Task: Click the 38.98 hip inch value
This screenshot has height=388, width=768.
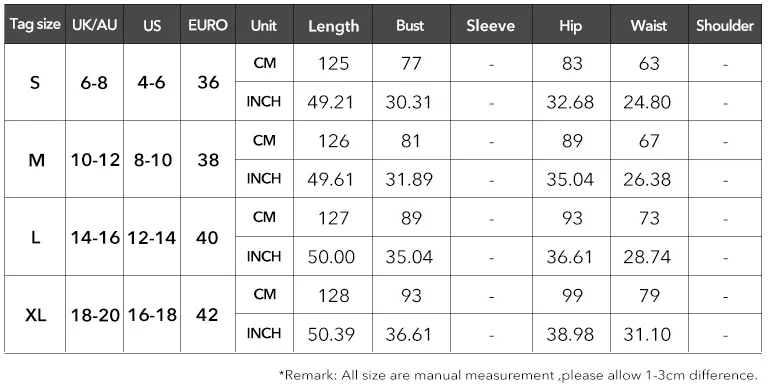Action: 570,334
